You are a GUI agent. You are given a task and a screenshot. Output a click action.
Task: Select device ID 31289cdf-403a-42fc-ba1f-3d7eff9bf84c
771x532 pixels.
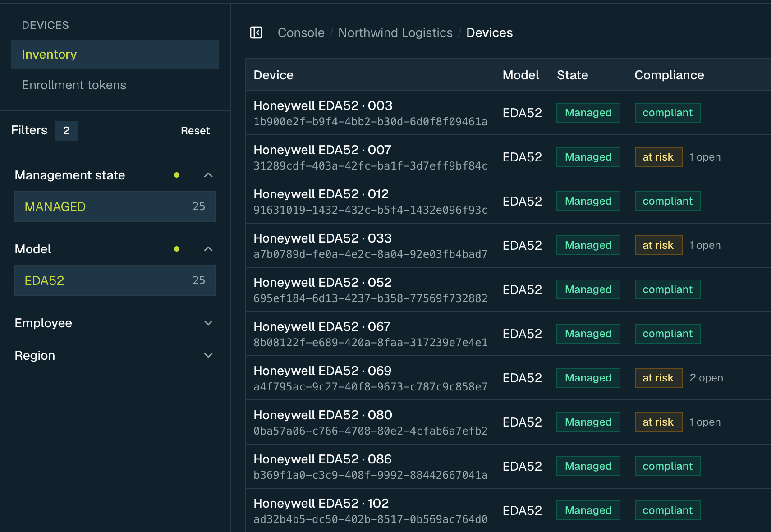(371, 166)
